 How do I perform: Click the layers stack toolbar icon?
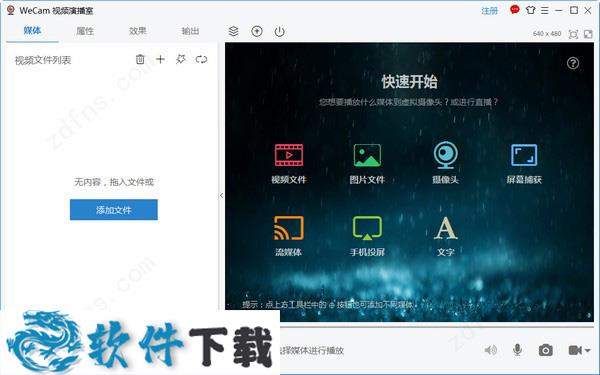coord(233,31)
